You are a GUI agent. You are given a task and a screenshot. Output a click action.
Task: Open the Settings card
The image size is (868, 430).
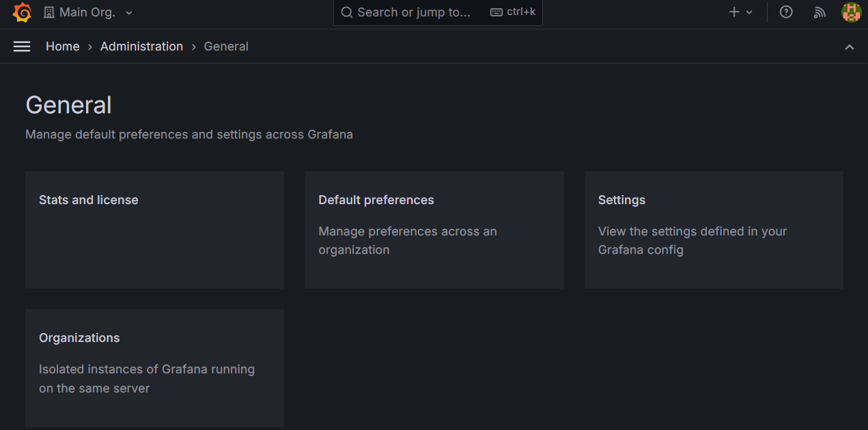pyautogui.click(x=714, y=230)
